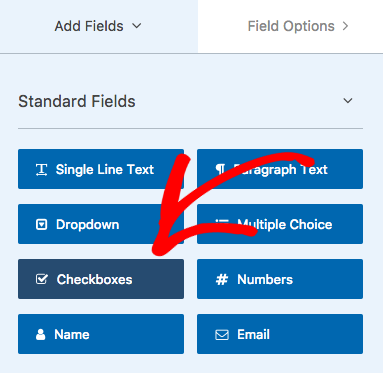Add a Multiple Choice field
The height and width of the screenshot is (373, 383).
[280, 224]
